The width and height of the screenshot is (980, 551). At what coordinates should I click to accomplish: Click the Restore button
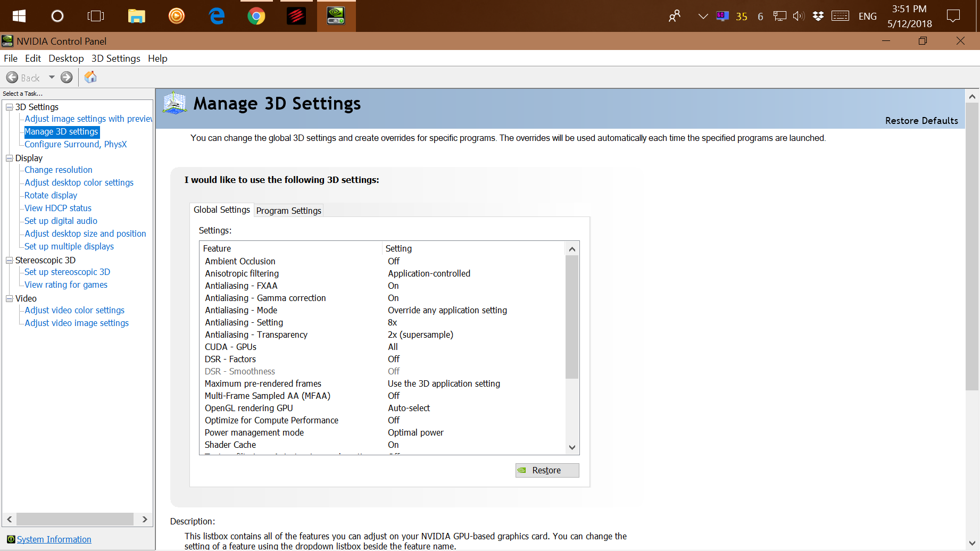[547, 471]
